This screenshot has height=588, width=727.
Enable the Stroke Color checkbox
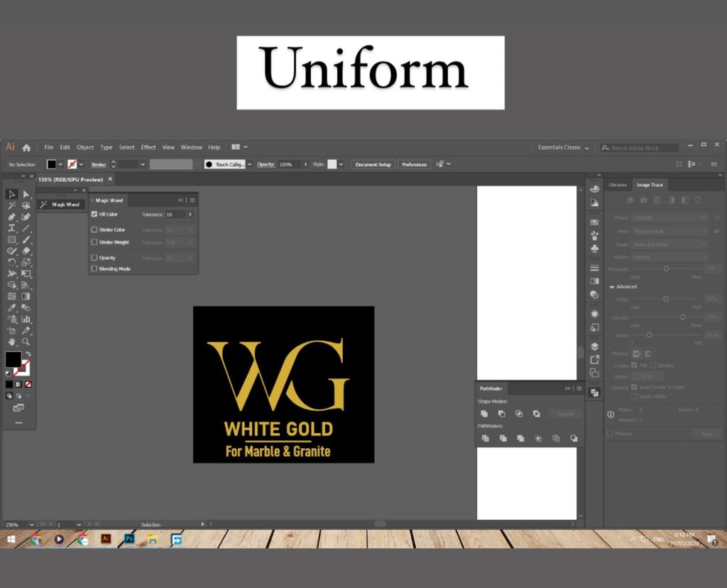pos(94,229)
